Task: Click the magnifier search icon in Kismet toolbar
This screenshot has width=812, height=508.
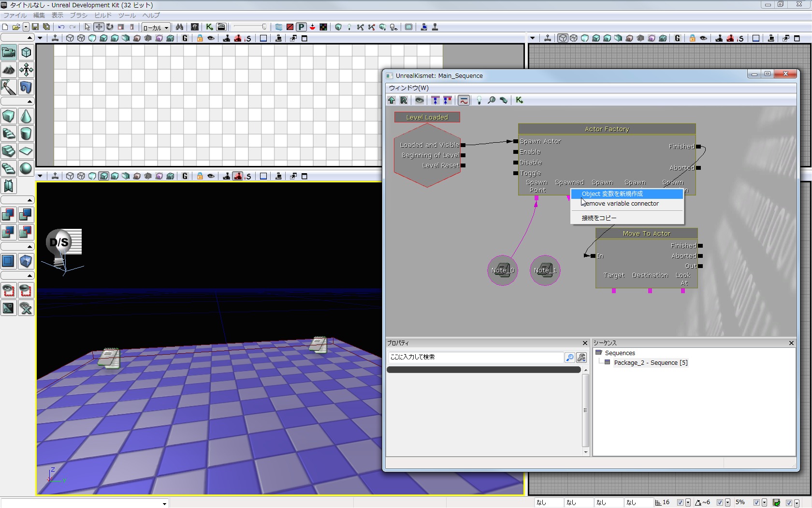Action: point(492,100)
